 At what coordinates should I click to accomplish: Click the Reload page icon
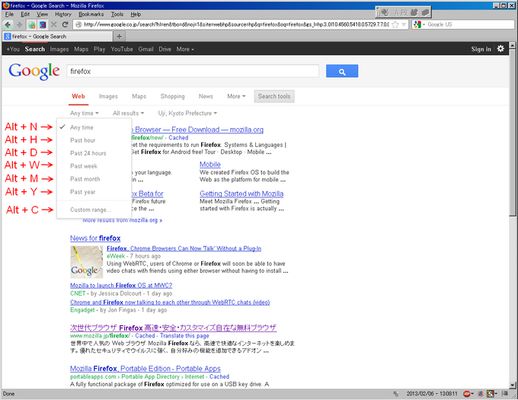coord(65,25)
